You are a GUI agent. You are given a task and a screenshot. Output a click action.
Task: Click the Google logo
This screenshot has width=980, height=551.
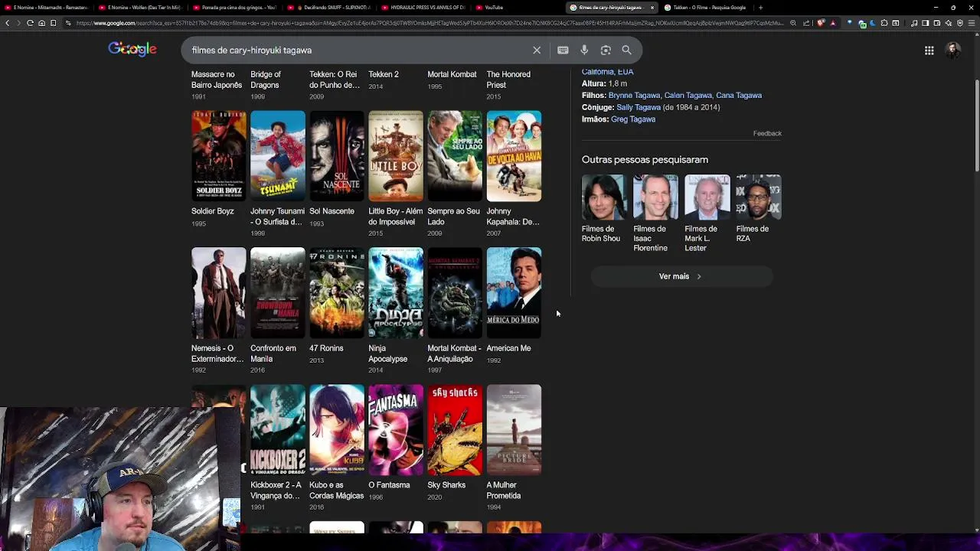coord(132,49)
